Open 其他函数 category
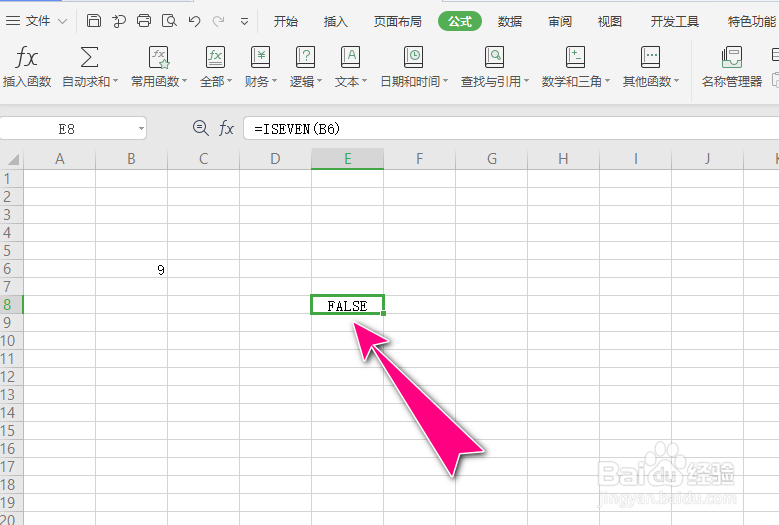Image resolution: width=779 pixels, height=525 pixels. pos(650,67)
